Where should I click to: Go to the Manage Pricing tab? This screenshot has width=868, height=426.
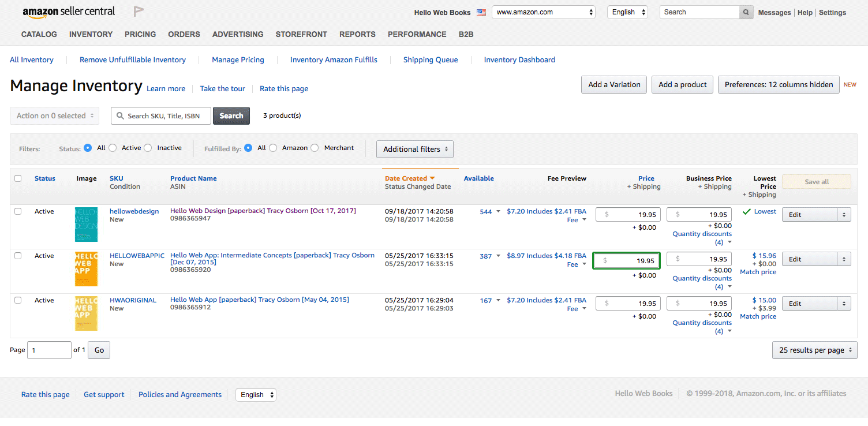coord(238,59)
